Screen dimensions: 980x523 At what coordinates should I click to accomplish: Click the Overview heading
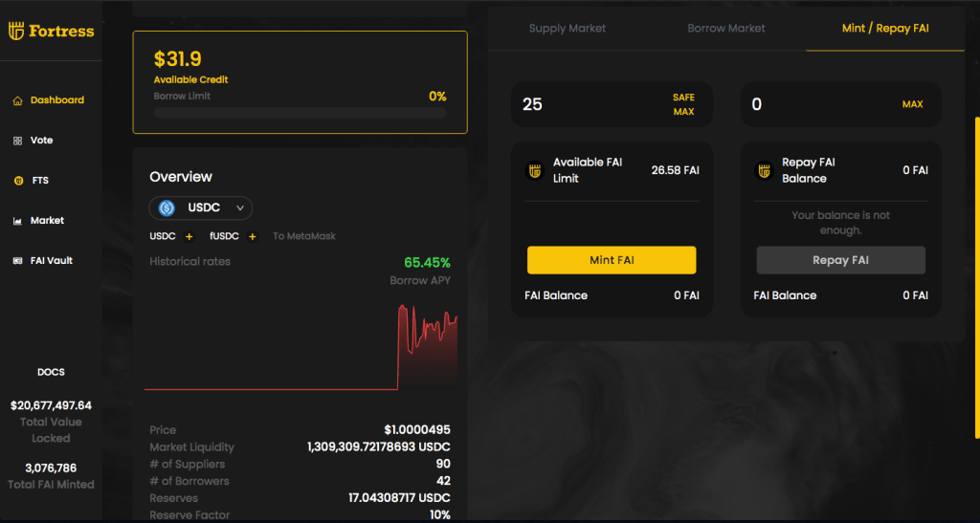click(181, 177)
